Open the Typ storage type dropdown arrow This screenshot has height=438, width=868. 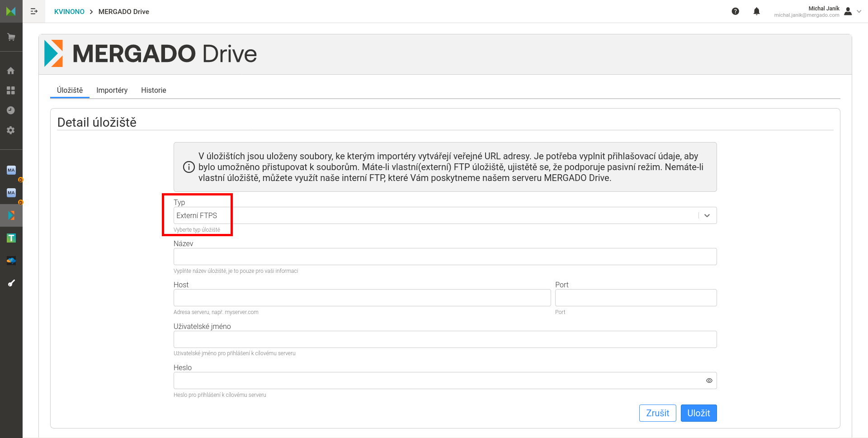[x=707, y=215]
